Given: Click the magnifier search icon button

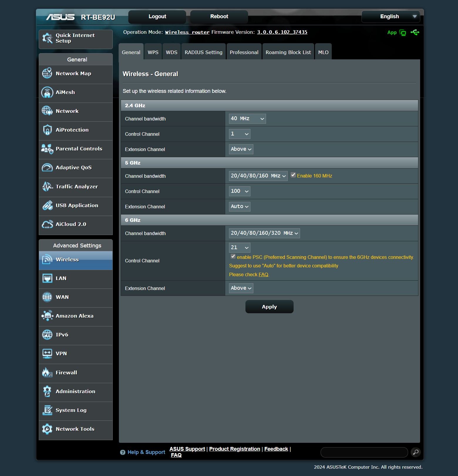Looking at the screenshot, I should [416, 452].
